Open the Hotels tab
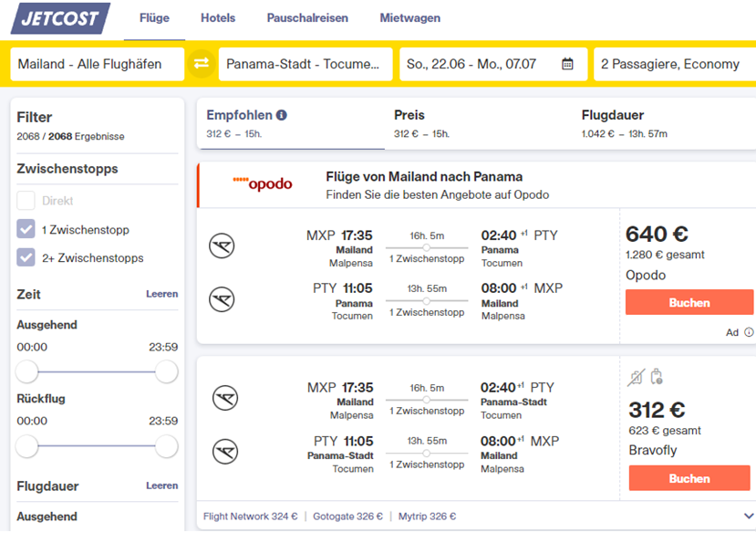This screenshot has height=543, width=756. (x=218, y=18)
